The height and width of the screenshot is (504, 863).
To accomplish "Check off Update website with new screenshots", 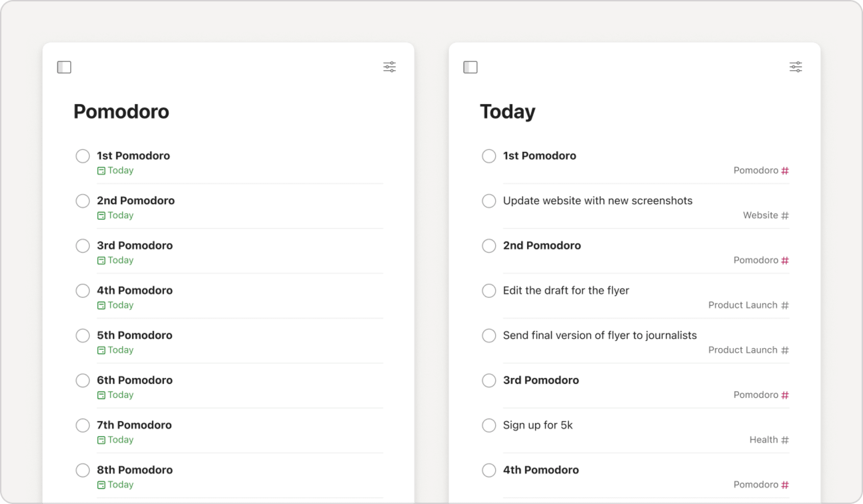I will 489,201.
